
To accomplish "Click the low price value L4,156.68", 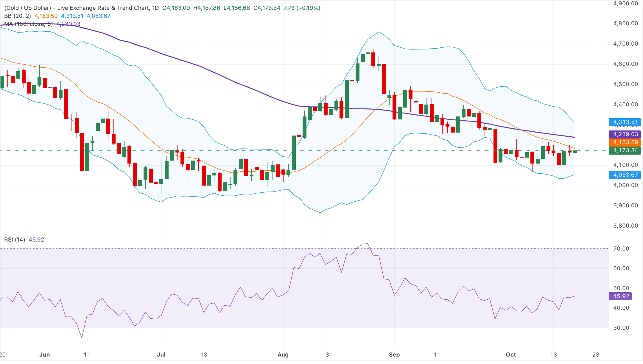I will click(x=237, y=8).
